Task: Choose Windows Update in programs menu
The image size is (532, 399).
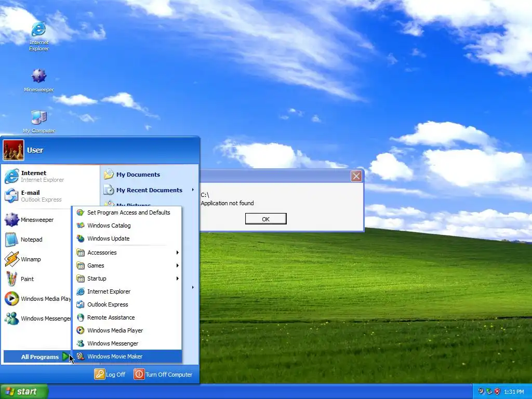Action: point(128,238)
